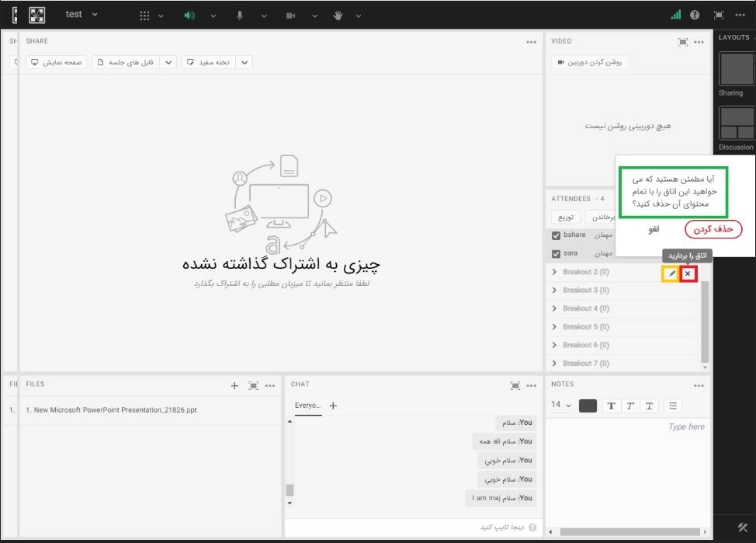Viewport: 756px width, 543px height.
Task: Open the font size 14 dropdown
Action: coord(561,405)
